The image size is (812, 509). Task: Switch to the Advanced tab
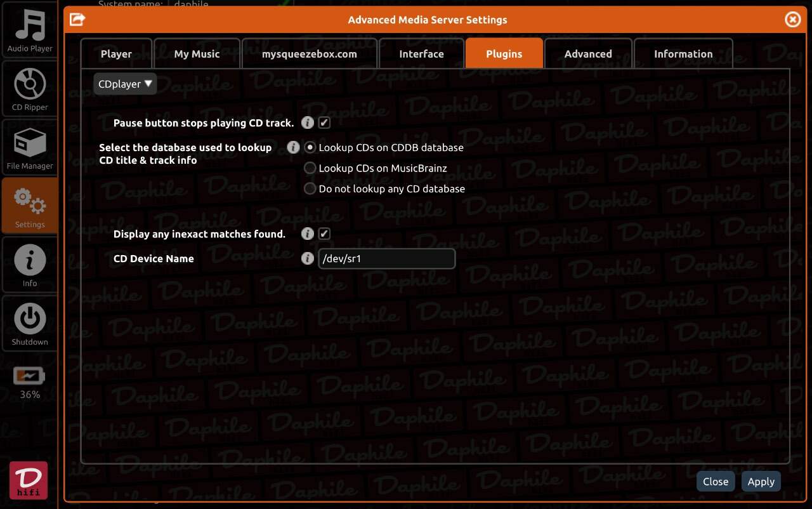588,54
